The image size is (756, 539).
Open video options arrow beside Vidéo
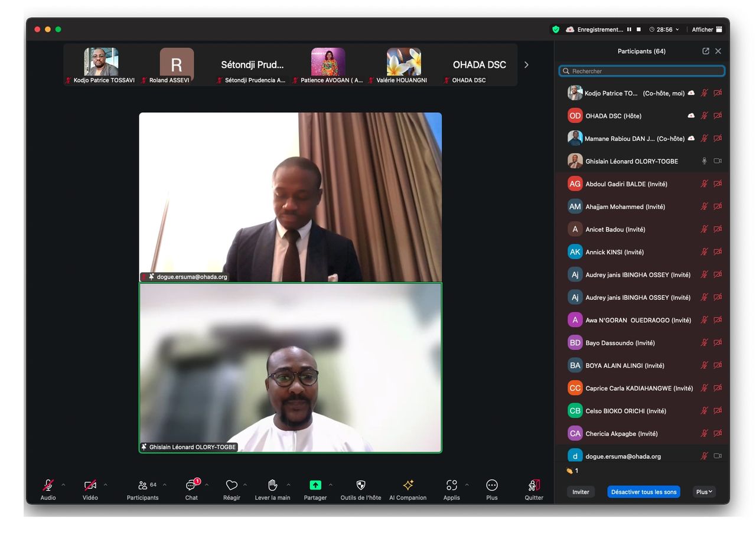pyautogui.click(x=105, y=485)
